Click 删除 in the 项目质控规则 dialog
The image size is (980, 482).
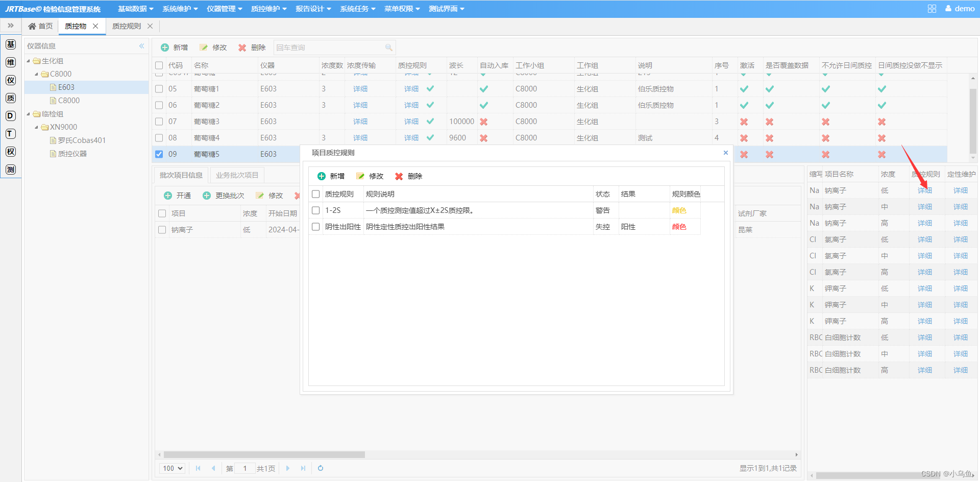click(409, 176)
